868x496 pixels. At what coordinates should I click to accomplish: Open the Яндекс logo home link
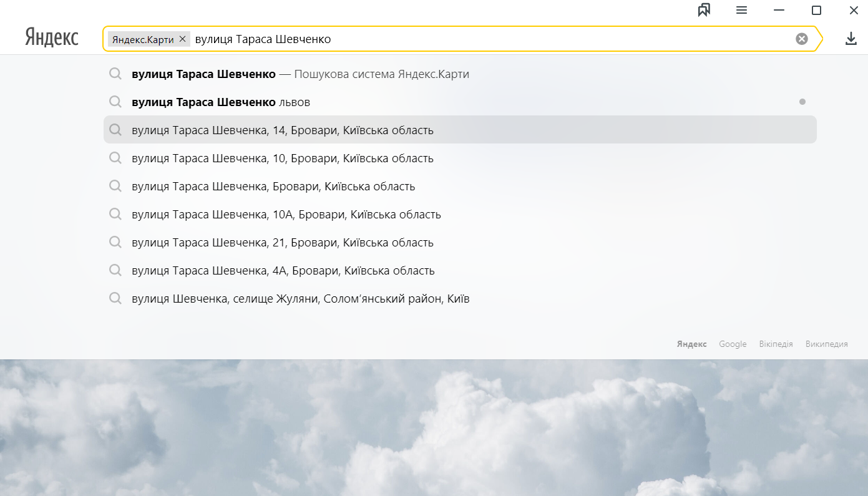coord(52,38)
